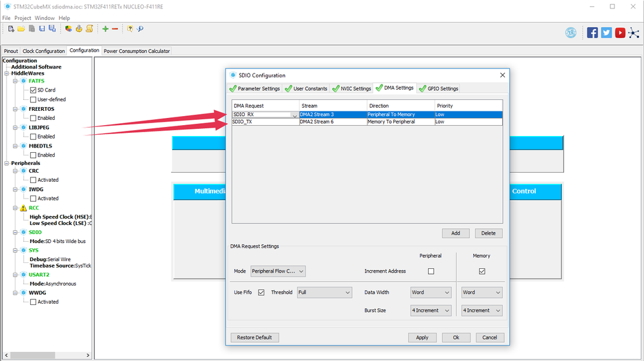644x361 pixels.
Task: Open the Memory Burst Size dropdown
Action: point(482,311)
